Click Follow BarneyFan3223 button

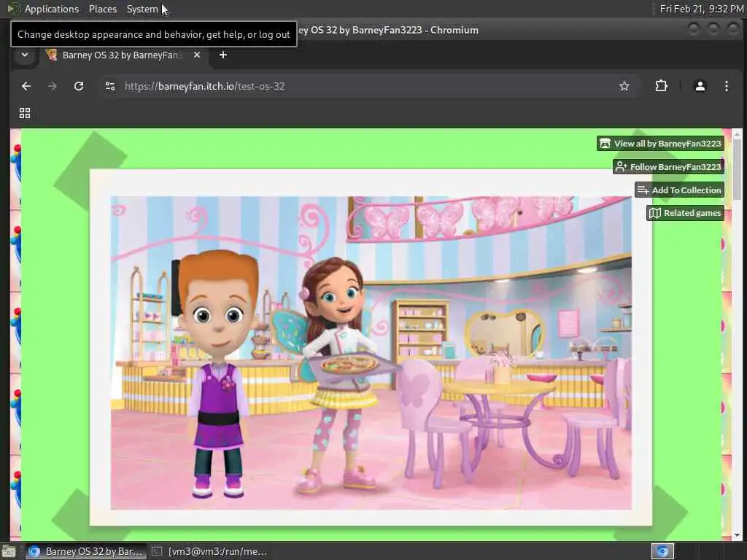point(668,167)
